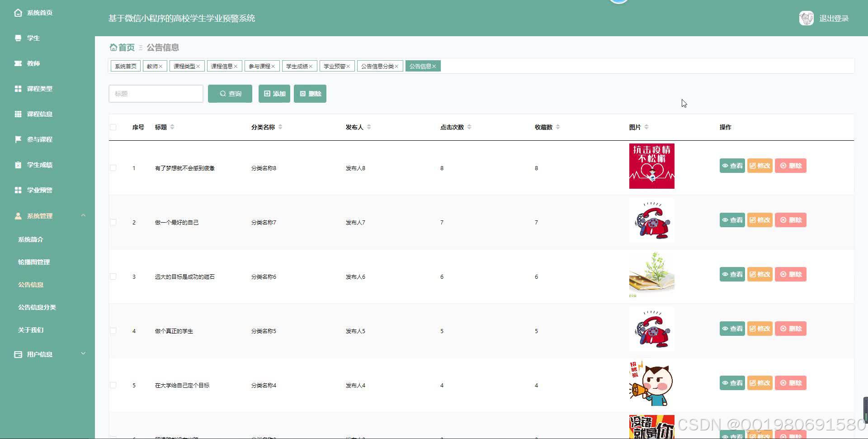The width and height of the screenshot is (868, 439).
Task: Click the toolbar 删除 button
Action: [310, 94]
